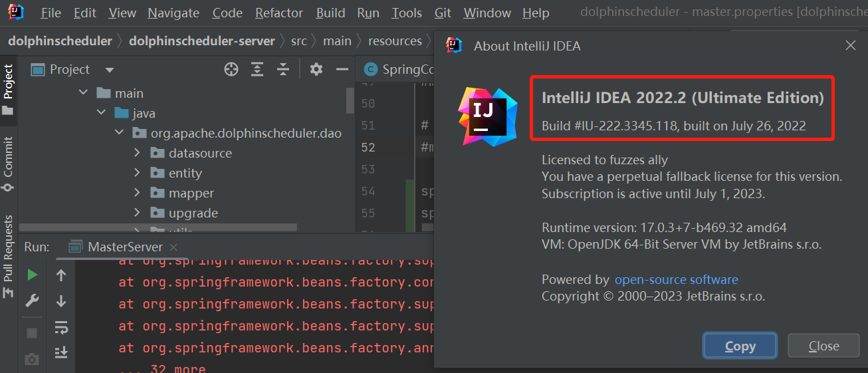
Task: Open the open-source software link
Action: (676, 279)
